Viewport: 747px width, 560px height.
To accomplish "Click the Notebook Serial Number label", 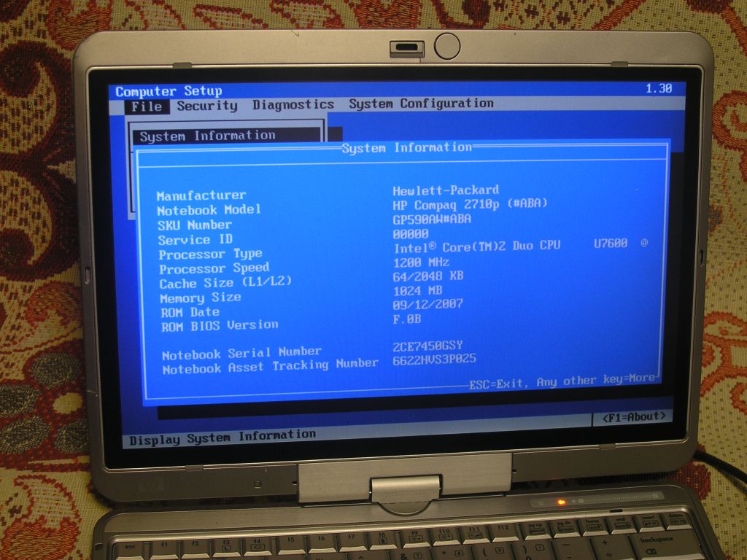I will pos(242,354).
